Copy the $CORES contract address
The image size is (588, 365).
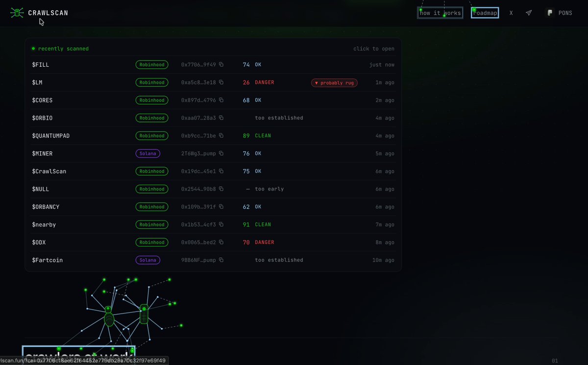[x=221, y=100]
